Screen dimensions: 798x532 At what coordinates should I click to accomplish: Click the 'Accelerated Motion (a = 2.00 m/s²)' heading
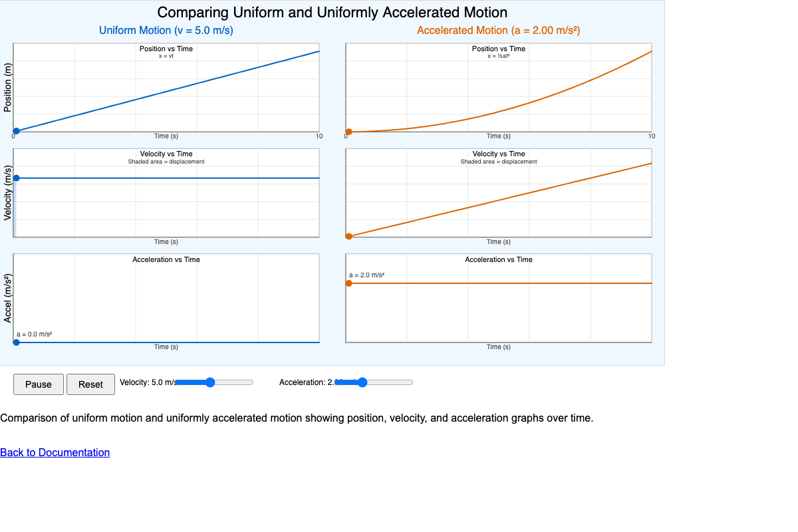tap(498, 31)
